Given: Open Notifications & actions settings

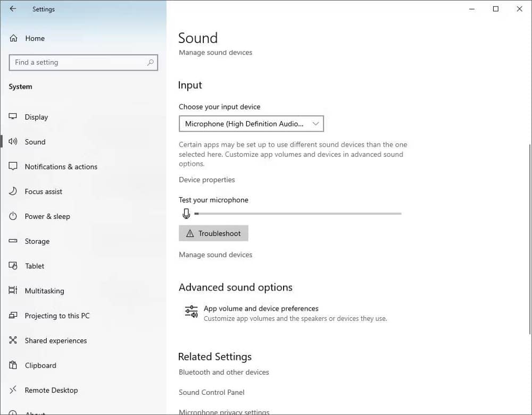Looking at the screenshot, I should point(61,166).
